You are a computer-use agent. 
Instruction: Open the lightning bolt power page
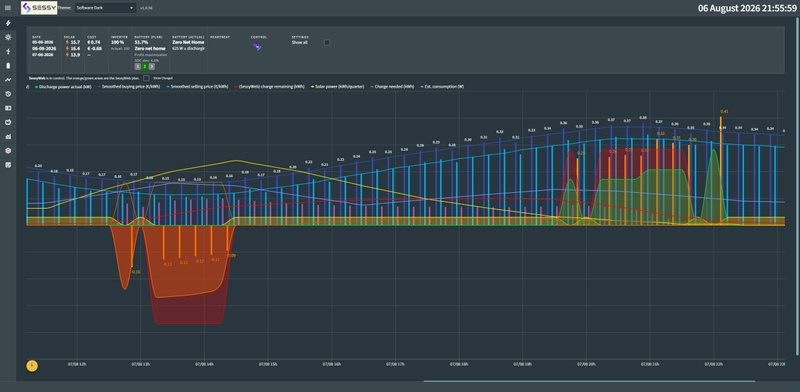(8, 23)
